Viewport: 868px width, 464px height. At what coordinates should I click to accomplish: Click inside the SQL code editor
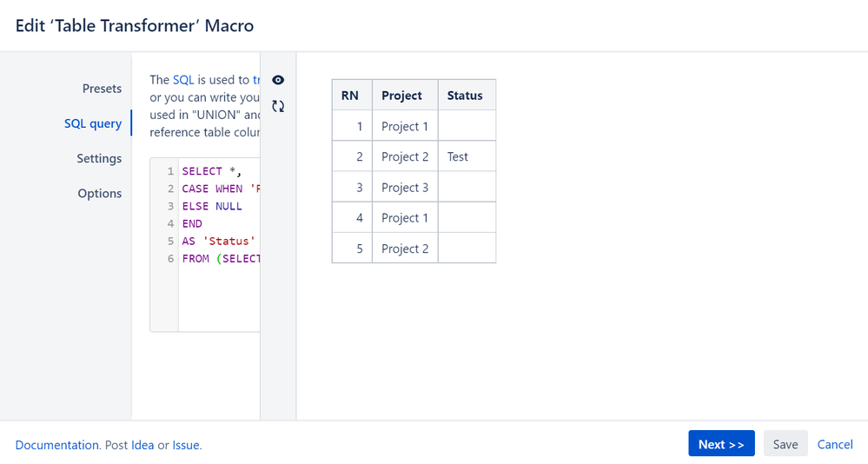point(219,295)
